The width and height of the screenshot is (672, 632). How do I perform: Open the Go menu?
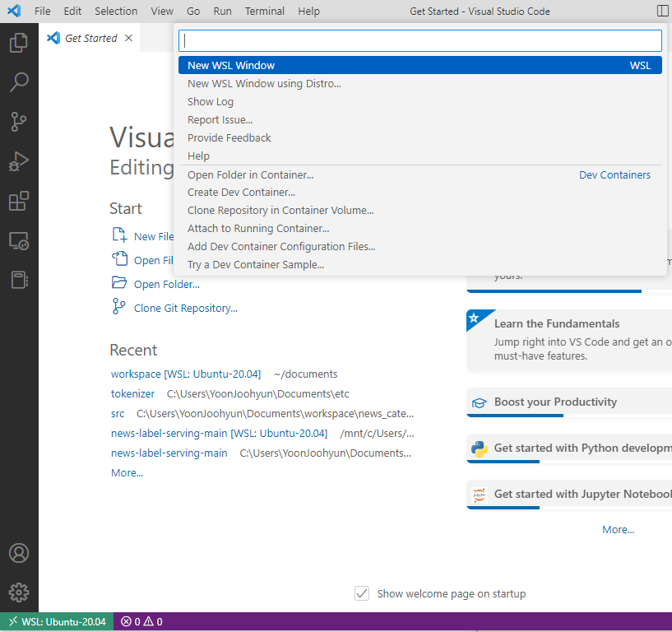pyautogui.click(x=193, y=12)
